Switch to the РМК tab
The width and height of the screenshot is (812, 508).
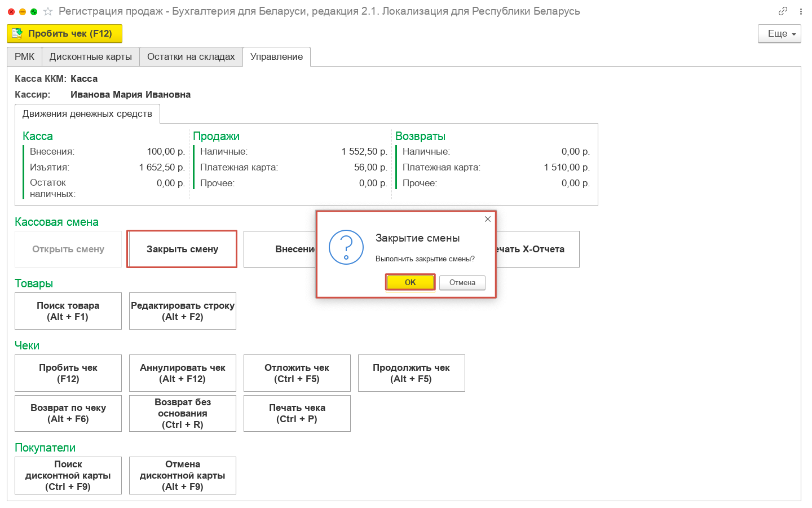pyautogui.click(x=24, y=57)
